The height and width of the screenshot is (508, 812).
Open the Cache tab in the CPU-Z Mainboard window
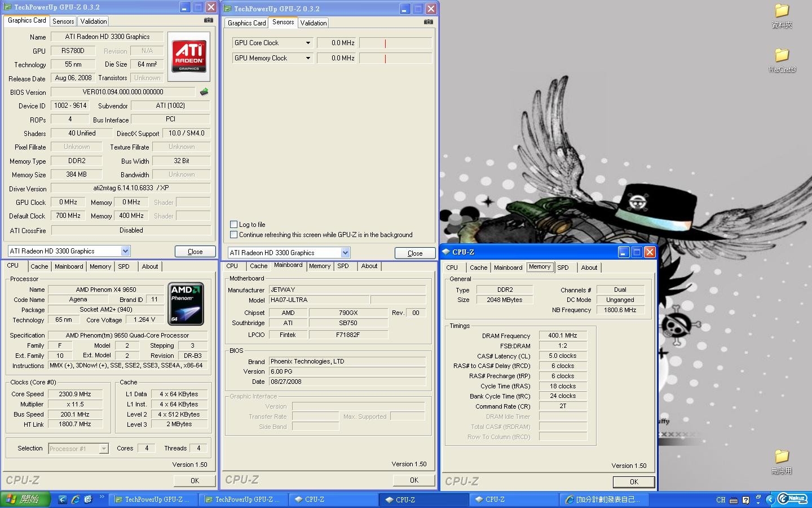[258, 266]
